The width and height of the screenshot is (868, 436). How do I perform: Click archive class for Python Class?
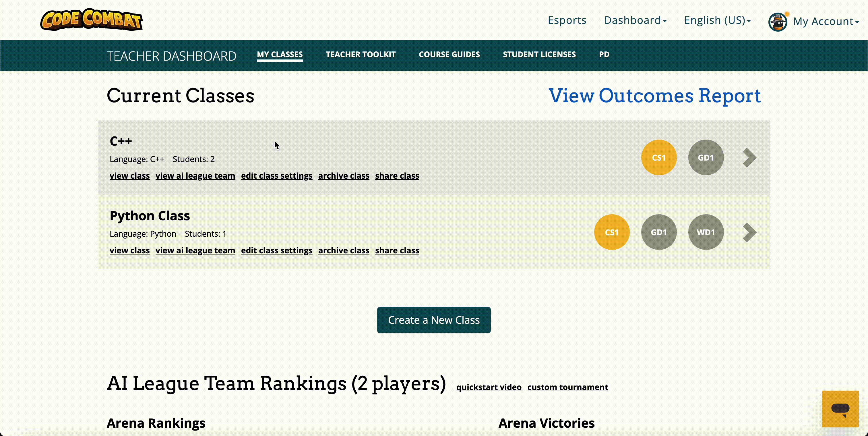tap(343, 250)
